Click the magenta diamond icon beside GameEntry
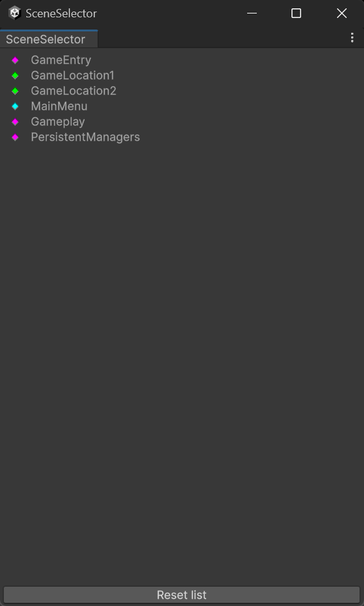The width and height of the screenshot is (364, 606). (x=15, y=60)
